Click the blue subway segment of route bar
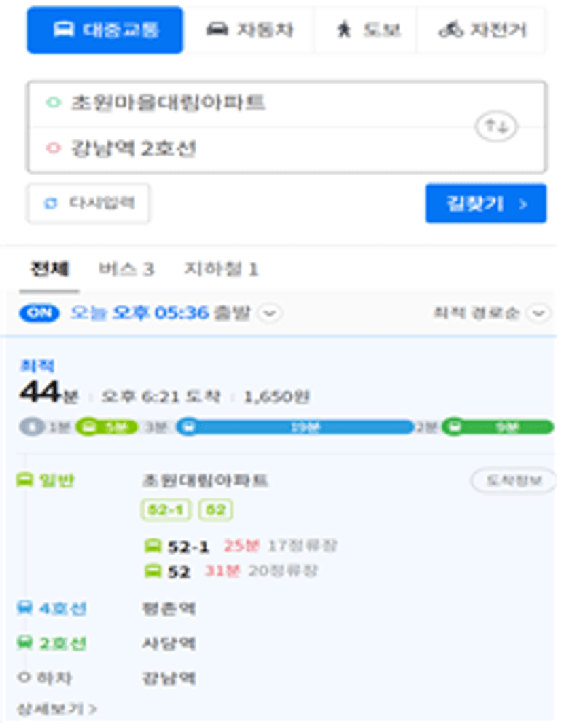 click(x=295, y=427)
